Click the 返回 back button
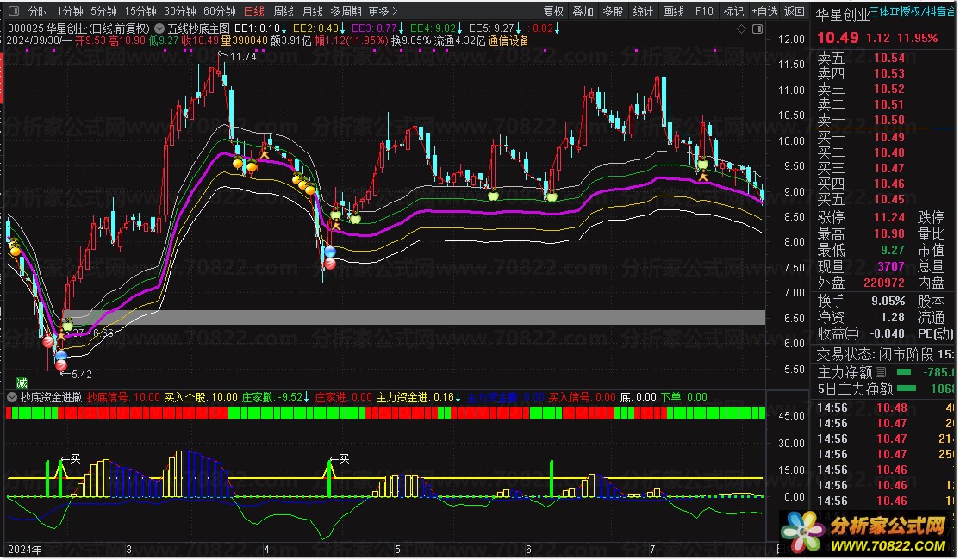 pos(794,11)
